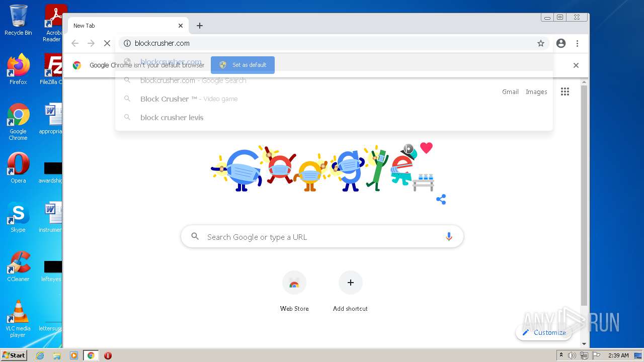Open Internet Explorer from taskbar
The height and width of the screenshot is (362, 644).
40,355
